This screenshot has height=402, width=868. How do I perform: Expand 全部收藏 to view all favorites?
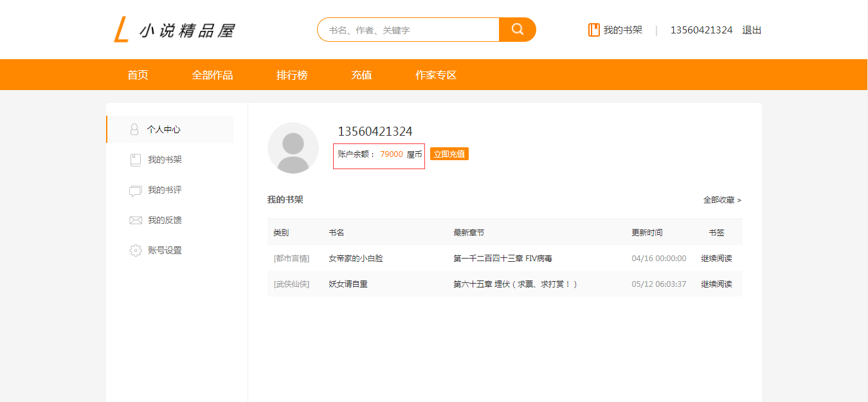pyautogui.click(x=722, y=200)
